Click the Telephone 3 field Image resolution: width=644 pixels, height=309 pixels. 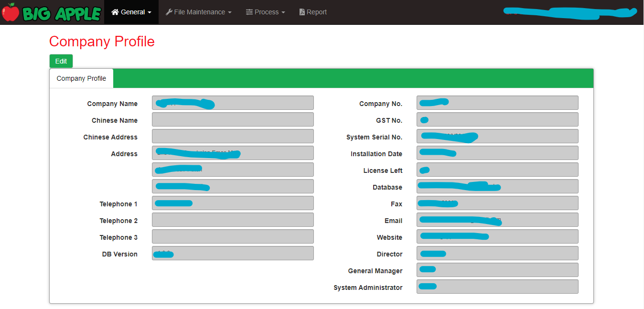click(233, 236)
